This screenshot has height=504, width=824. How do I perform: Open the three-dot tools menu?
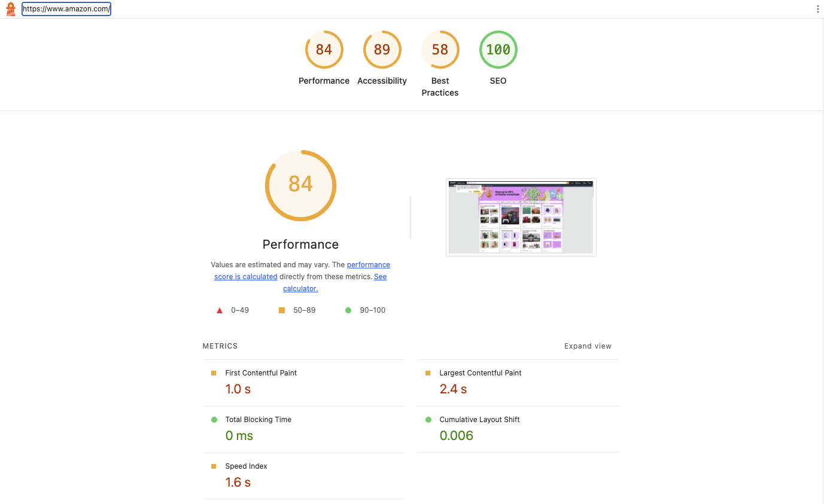[818, 9]
